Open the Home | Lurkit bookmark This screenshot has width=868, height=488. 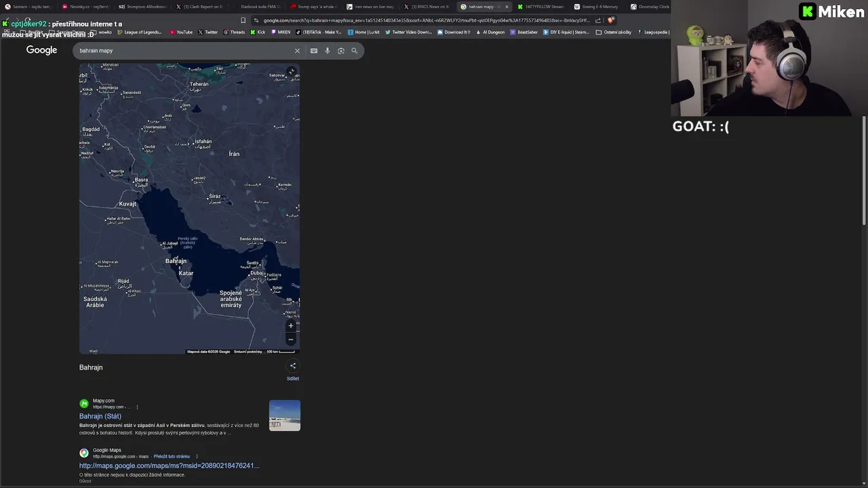(x=364, y=32)
